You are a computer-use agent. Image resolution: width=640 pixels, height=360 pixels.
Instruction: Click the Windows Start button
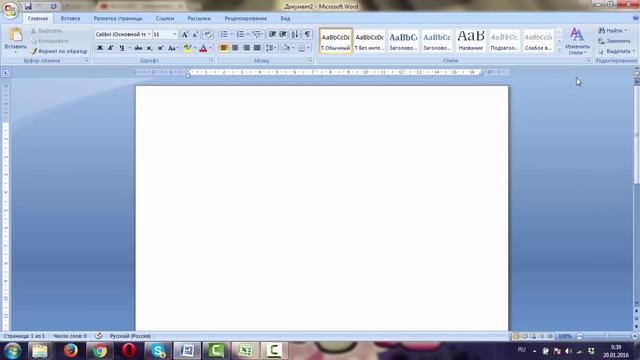12,351
